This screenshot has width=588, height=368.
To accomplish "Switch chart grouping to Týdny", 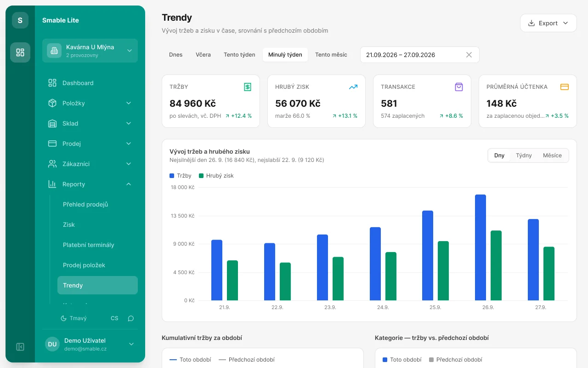I will point(524,155).
